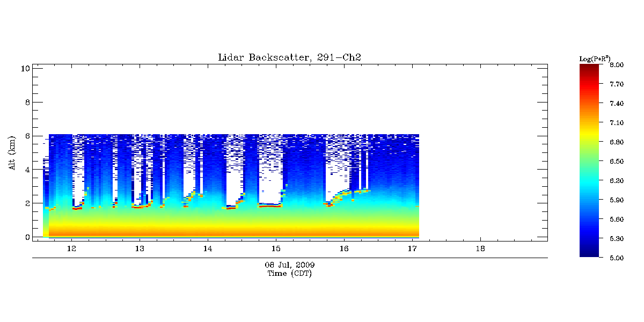Screen dimensions: 644x322
Task: Click the colorbar title "Log(P*R²)"
Action: pyautogui.click(x=595, y=58)
